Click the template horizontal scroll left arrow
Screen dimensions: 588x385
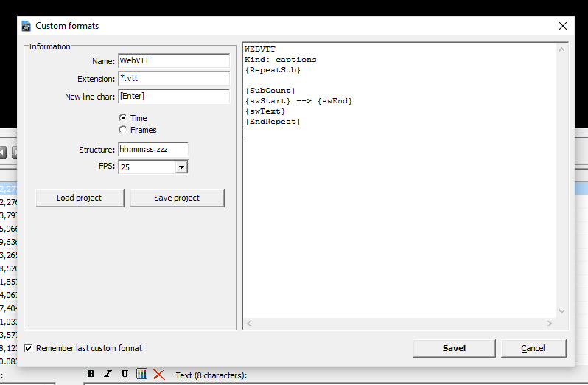click(x=249, y=323)
